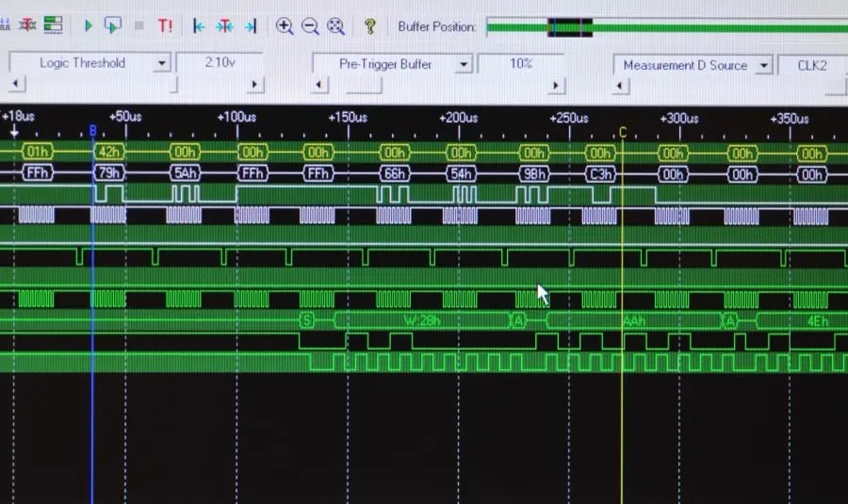The height and width of the screenshot is (504, 848).
Task: Select the blue B cursor marker
Action: pos(92,130)
